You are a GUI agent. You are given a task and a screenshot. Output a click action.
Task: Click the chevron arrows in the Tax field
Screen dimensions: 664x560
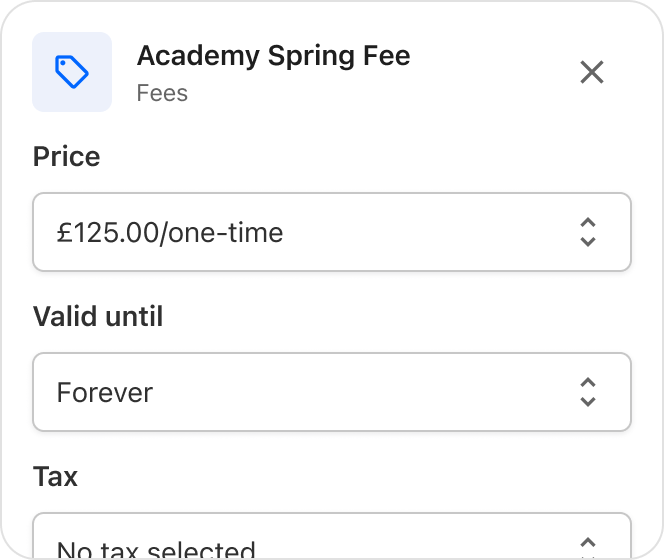tap(588, 548)
